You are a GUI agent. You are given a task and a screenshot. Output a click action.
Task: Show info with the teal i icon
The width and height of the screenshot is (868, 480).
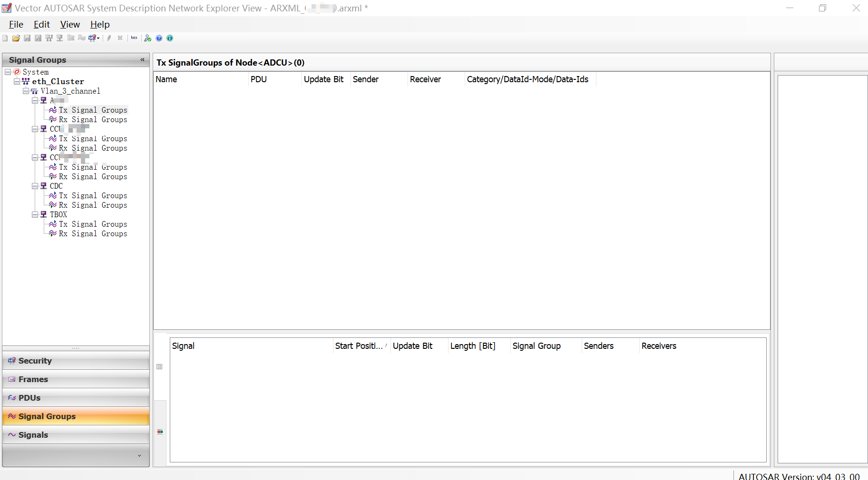(170, 38)
